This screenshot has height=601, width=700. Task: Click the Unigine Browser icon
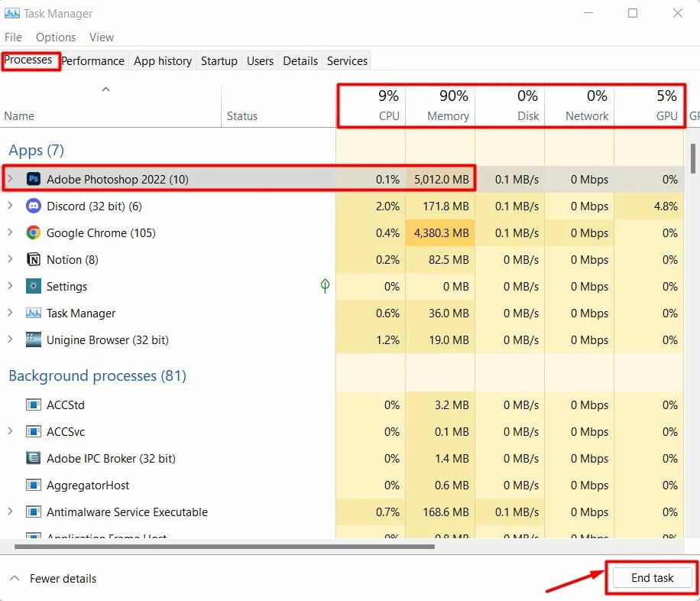(34, 340)
